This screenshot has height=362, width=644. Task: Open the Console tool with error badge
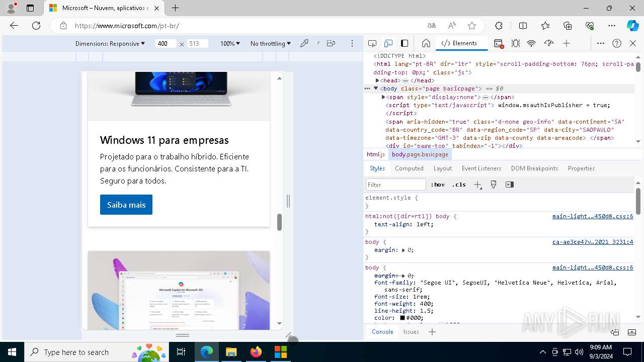[x=499, y=43]
